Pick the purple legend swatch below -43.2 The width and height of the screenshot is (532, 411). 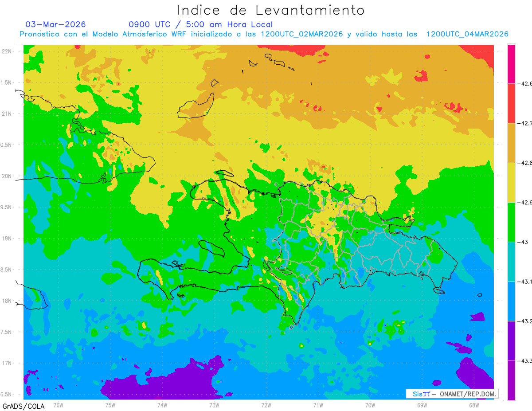pyautogui.click(x=511, y=341)
